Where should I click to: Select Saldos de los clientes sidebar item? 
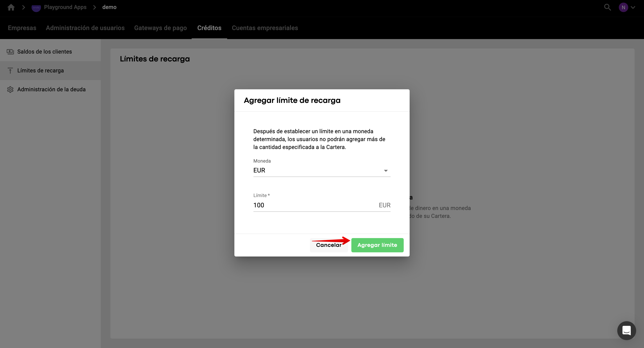pos(44,52)
